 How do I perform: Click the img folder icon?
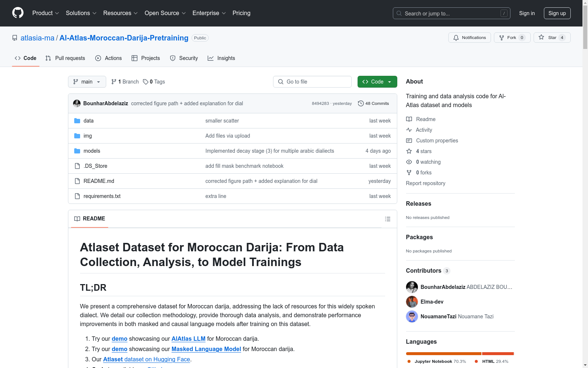click(77, 136)
